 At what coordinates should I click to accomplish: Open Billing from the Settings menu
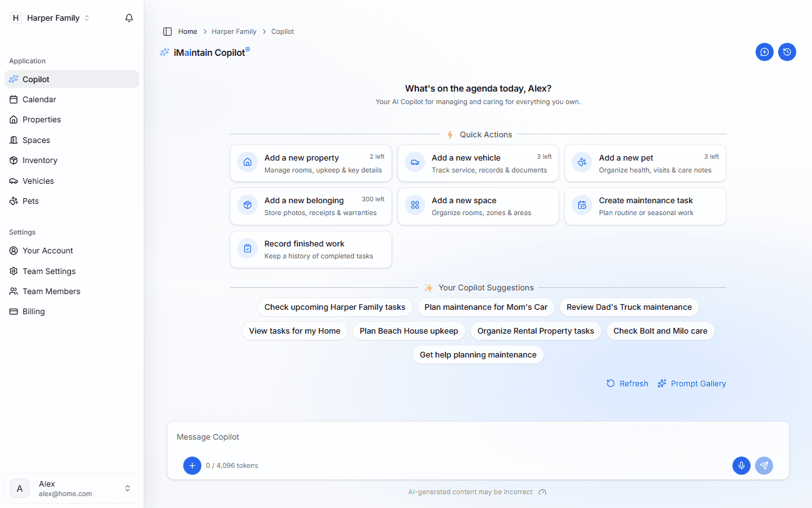coord(33,311)
